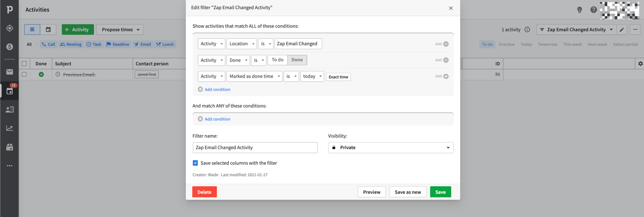The height and width of the screenshot is (217, 644).
Task: Click Jared Test contact person tag
Action: [147, 74]
